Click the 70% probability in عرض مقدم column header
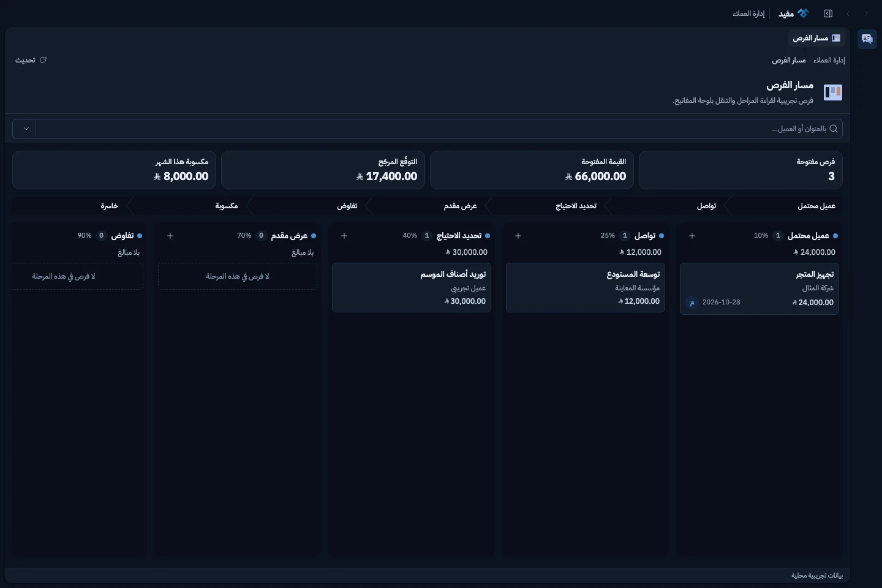This screenshot has height=588, width=882. (x=244, y=236)
